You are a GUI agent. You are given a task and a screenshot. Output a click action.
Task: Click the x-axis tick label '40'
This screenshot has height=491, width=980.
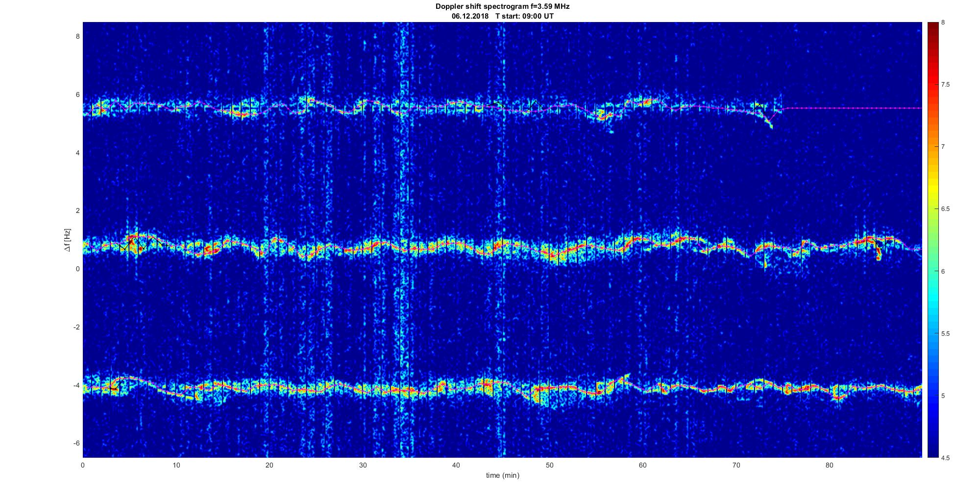pos(456,465)
